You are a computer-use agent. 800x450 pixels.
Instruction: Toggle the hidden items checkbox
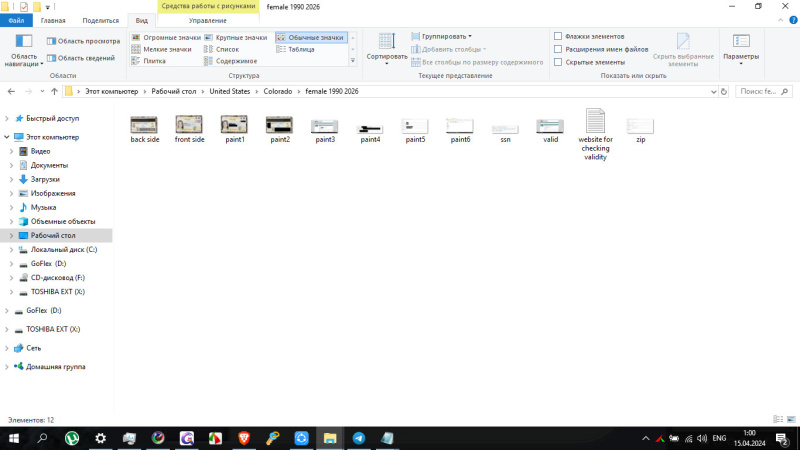tap(558, 62)
